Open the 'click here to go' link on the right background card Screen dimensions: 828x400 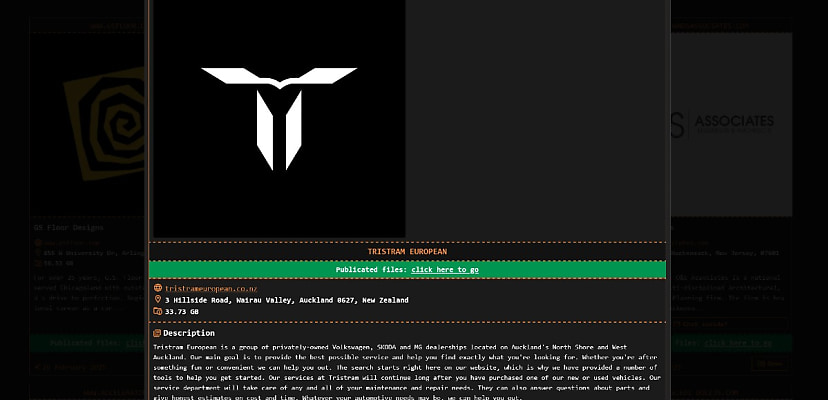737,343
